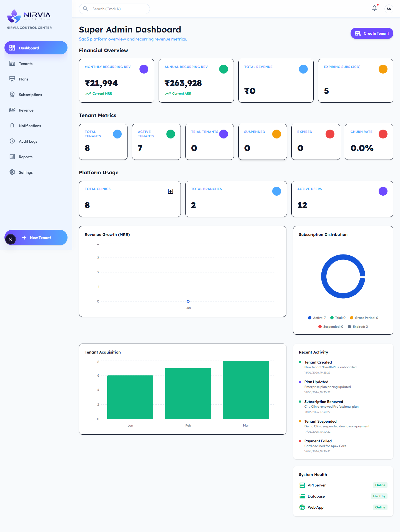
Task: Click the New Tenant sidebar button
Action: coord(36,238)
